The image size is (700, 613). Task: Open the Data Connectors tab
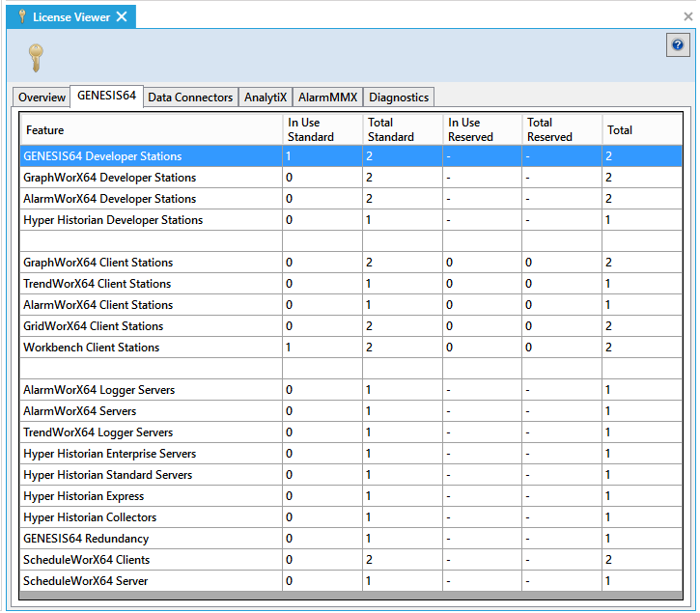click(x=190, y=98)
